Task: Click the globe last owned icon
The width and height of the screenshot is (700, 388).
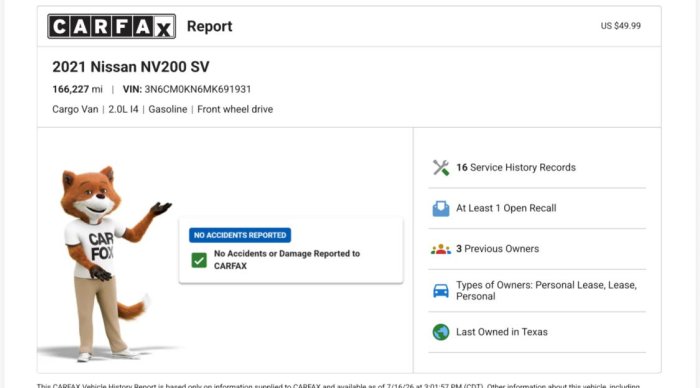Action: (x=441, y=332)
